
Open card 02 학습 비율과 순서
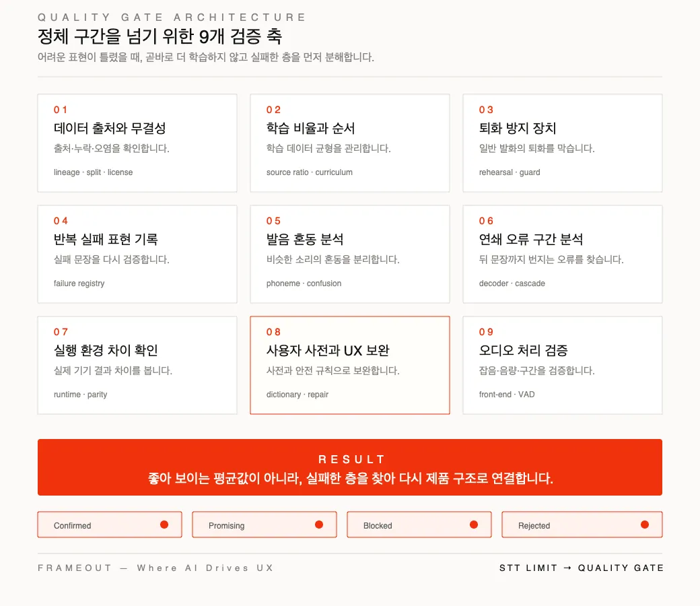point(349,143)
